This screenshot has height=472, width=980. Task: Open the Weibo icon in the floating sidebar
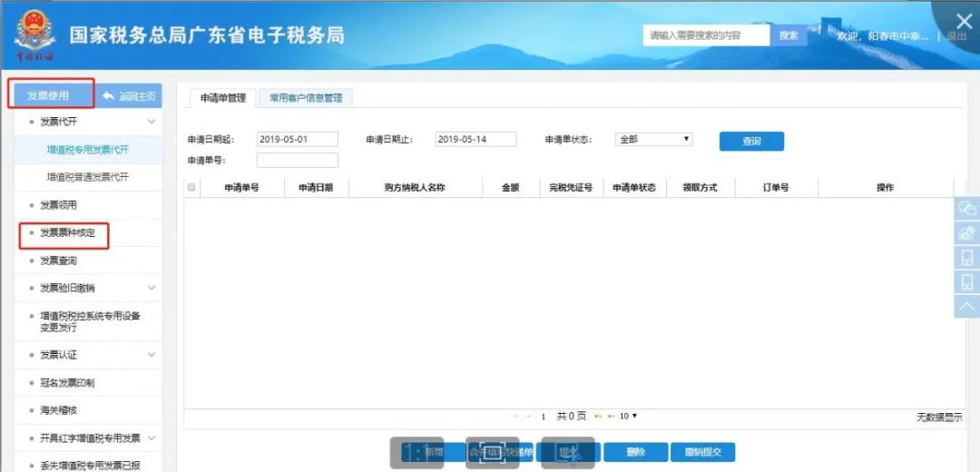click(x=967, y=233)
